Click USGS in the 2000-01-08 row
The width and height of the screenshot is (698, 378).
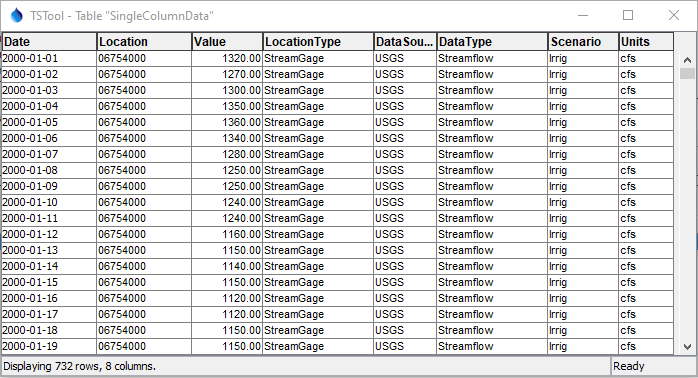pos(405,171)
